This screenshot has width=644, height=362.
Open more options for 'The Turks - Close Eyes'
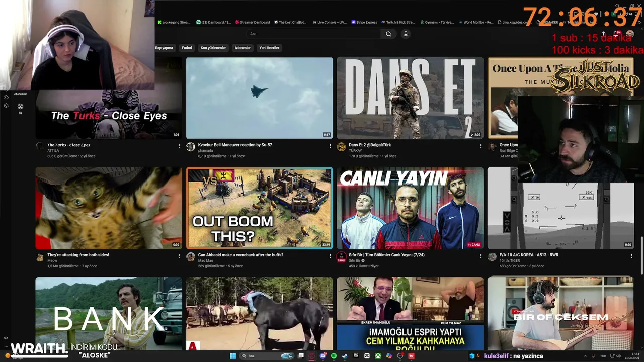[x=180, y=146]
